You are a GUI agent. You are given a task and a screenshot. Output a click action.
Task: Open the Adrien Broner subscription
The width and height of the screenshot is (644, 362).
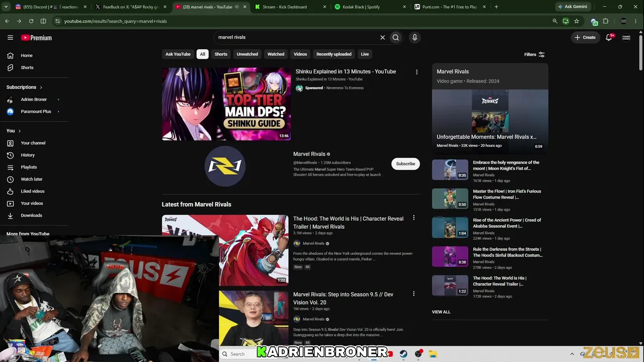34,100
